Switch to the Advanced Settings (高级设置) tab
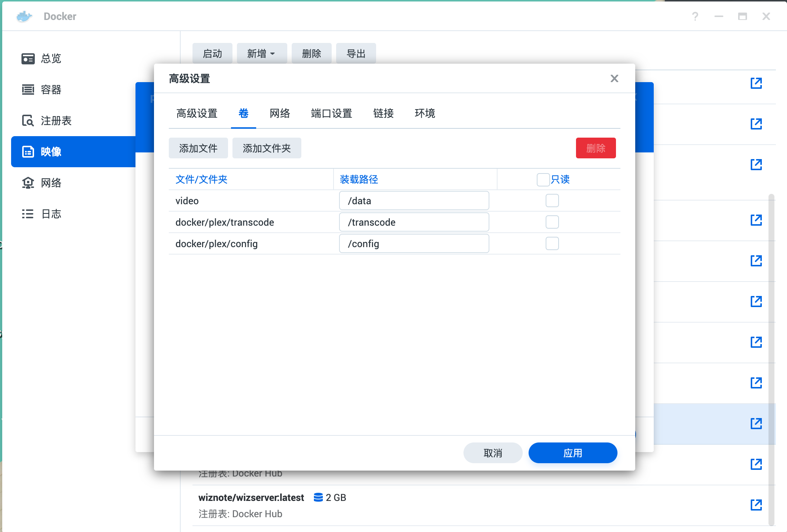Image resolution: width=787 pixels, height=532 pixels. pos(197,113)
